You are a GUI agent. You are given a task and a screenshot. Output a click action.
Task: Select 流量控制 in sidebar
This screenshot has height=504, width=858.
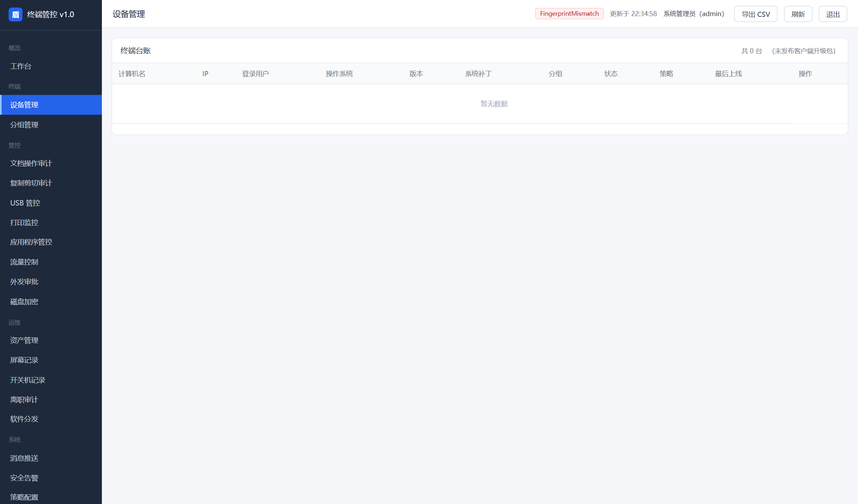click(x=51, y=262)
